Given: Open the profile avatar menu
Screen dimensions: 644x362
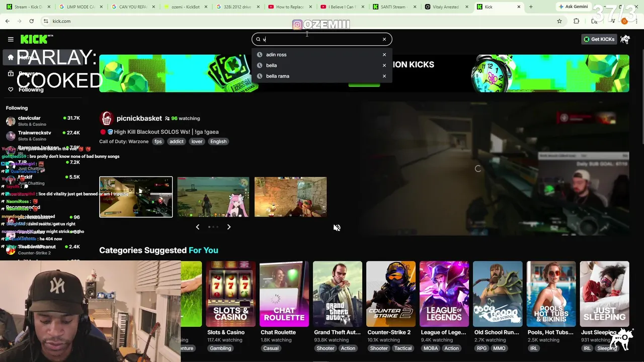Looking at the screenshot, I should coord(625,39).
